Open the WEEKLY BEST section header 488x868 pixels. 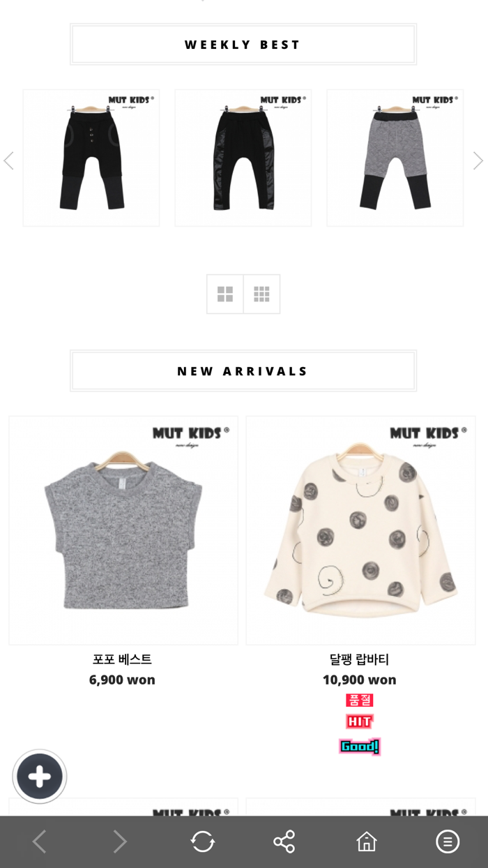coord(243,45)
